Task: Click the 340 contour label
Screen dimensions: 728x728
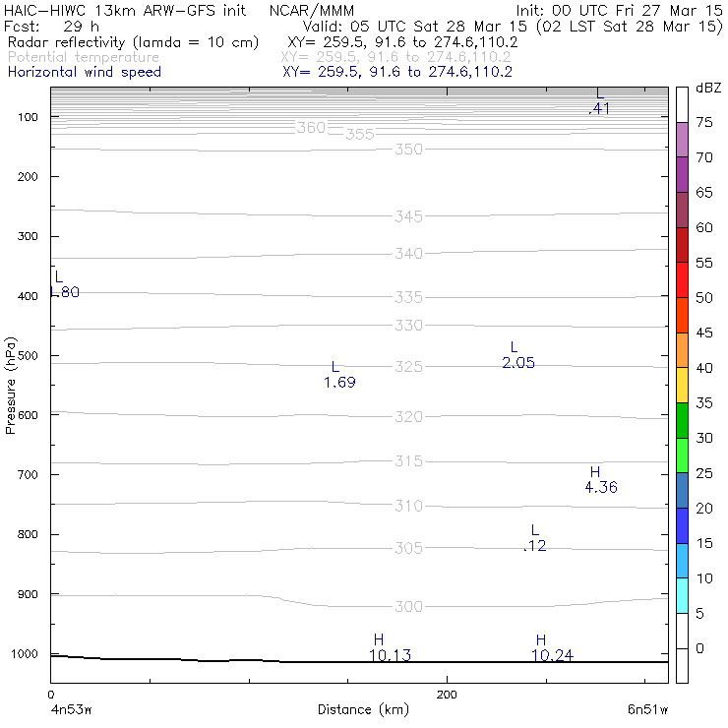Action: click(408, 254)
